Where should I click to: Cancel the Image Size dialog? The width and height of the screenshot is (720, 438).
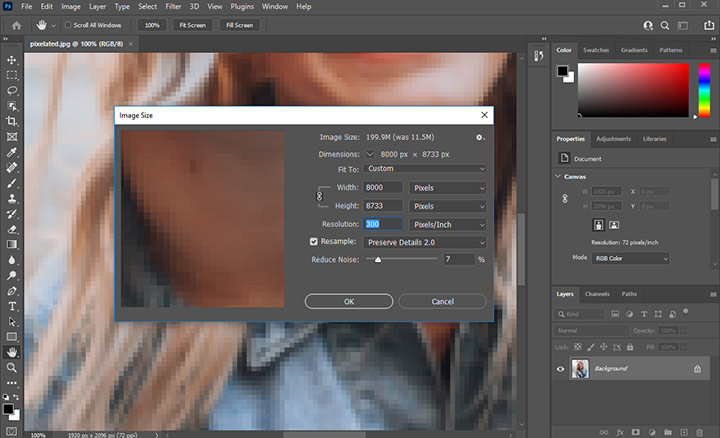(x=442, y=301)
